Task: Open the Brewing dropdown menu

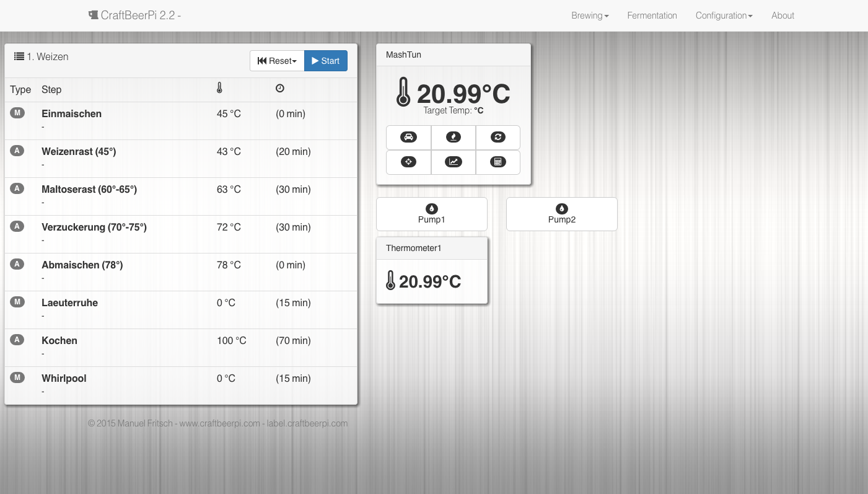Action: (590, 15)
